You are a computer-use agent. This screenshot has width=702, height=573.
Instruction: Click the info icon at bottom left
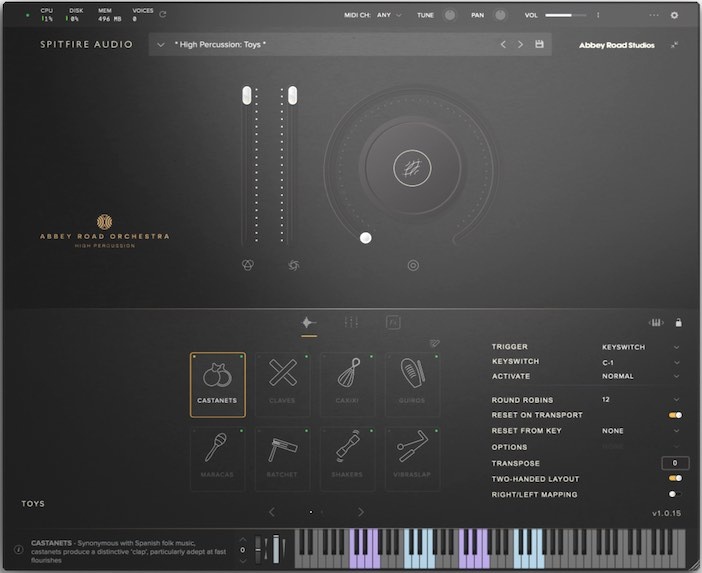[18, 549]
